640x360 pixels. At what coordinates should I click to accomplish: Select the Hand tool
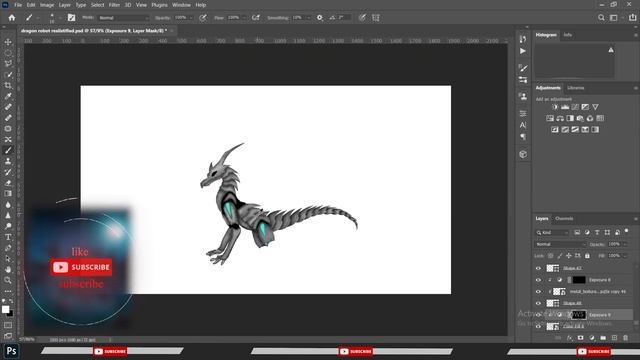click(x=8, y=269)
